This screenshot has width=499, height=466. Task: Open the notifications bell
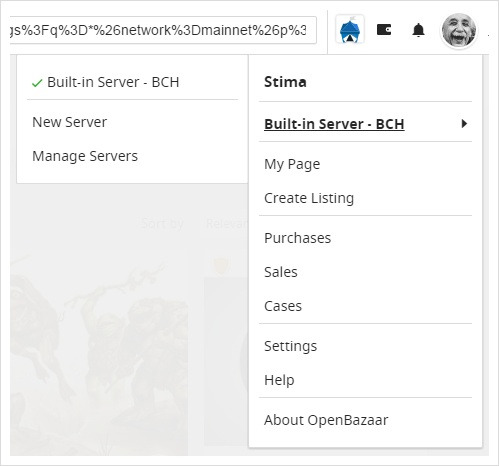click(418, 30)
